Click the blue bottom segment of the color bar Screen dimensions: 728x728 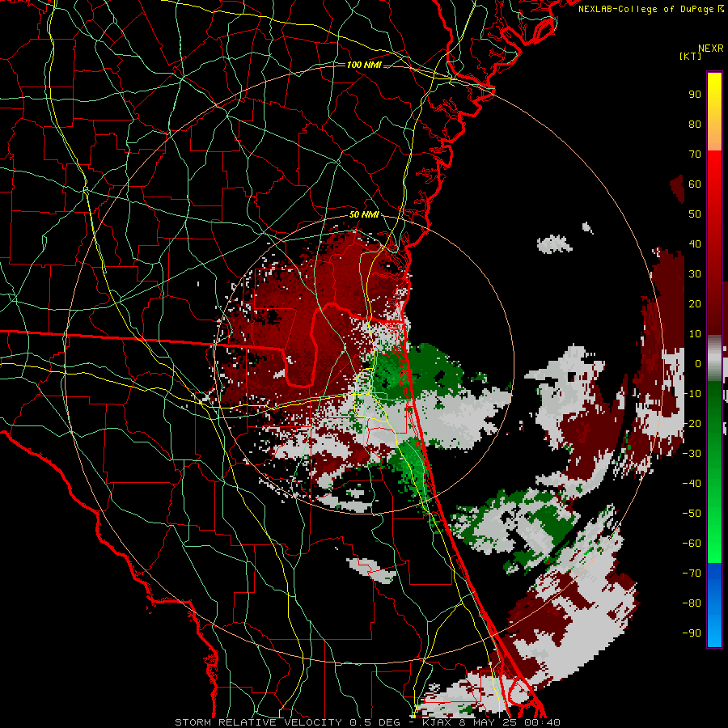pyautogui.click(x=714, y=604)
